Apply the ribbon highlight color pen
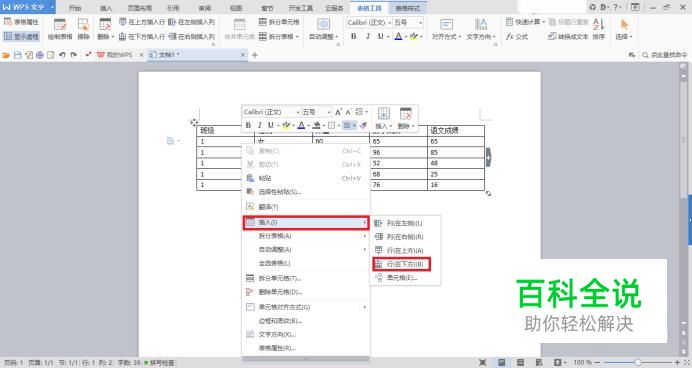The width and height of the screenshot is (692, 368). coord(414,36)
